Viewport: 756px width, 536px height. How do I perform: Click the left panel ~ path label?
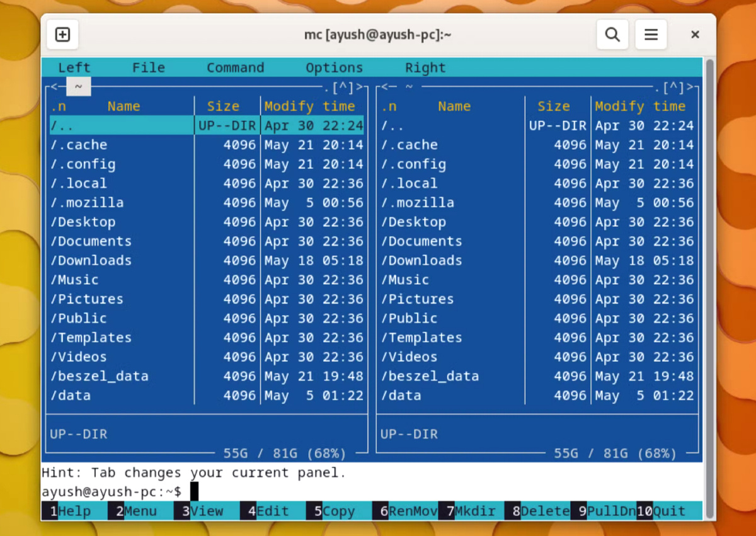79,86
